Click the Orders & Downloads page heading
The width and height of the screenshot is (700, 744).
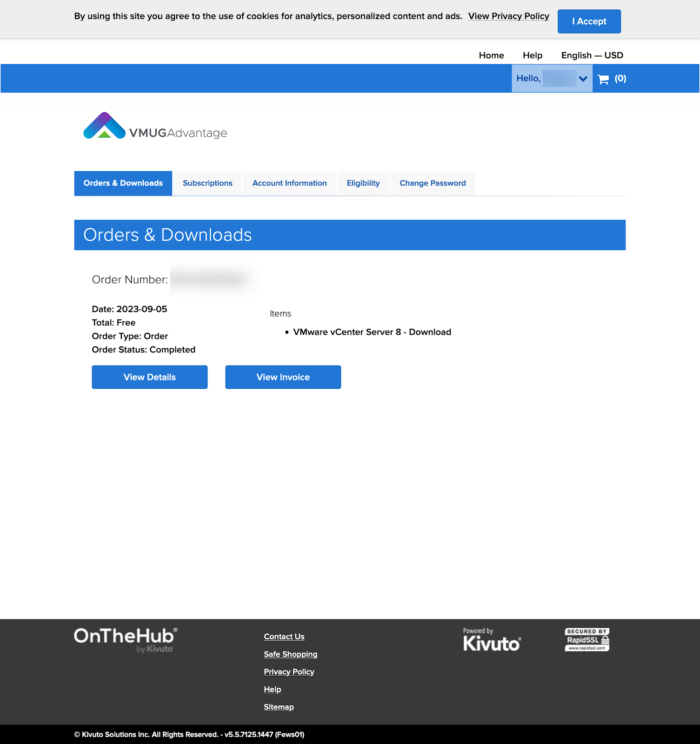167,235
